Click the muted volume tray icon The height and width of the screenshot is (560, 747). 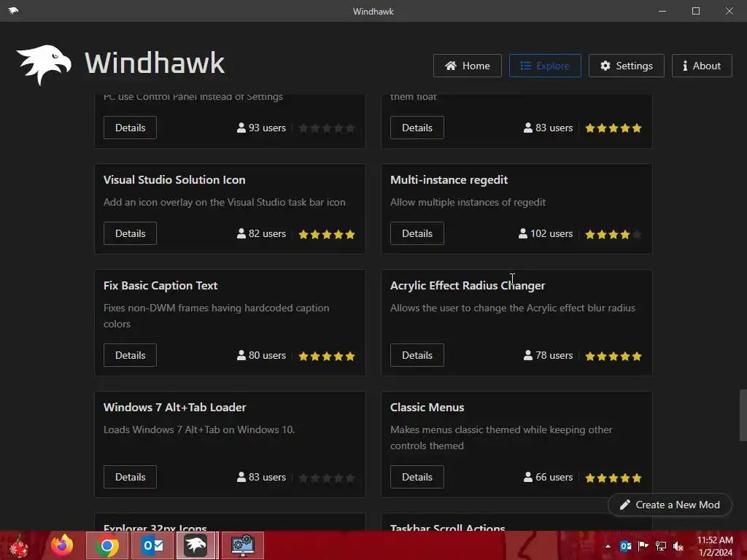coord(678,546)
